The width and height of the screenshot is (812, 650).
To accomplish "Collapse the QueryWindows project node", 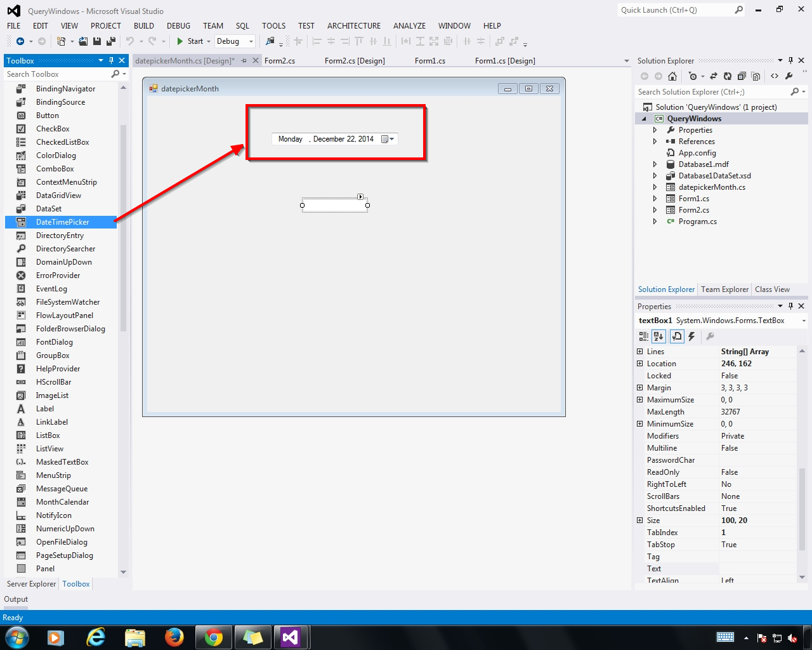I will tap(645, 119).
